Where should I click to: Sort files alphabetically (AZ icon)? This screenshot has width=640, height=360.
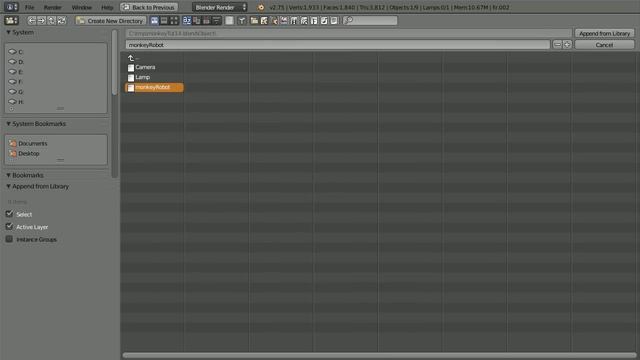click(x=187, y=20)
